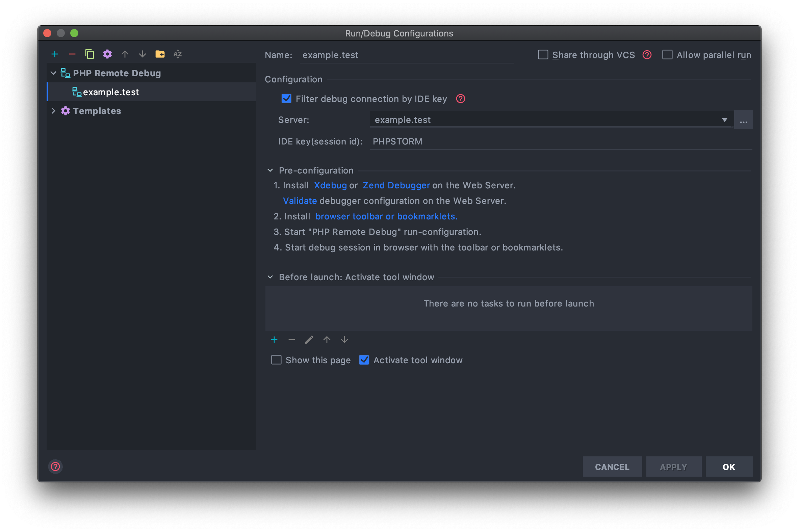Enable Share through VCS

click(x=543, y=55)
